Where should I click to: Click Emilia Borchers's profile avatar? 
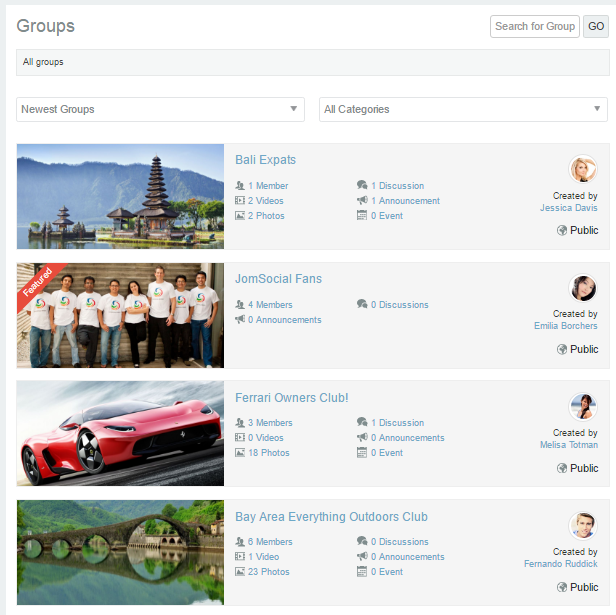(583, 288)
